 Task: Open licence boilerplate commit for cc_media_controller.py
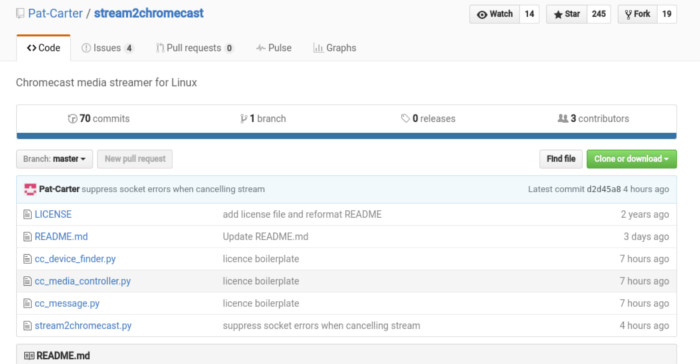pyautogui.click(x=261, y=281)
